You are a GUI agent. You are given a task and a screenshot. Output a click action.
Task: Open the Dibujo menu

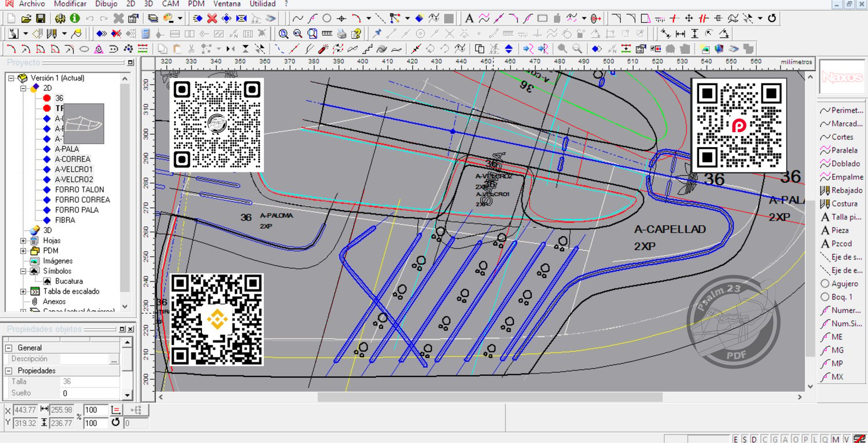(106, 3)
